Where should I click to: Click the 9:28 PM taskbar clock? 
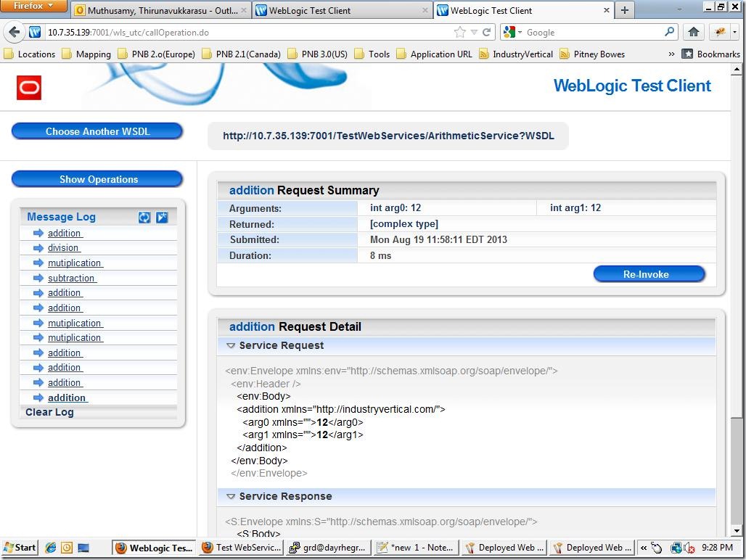point(717,548)
